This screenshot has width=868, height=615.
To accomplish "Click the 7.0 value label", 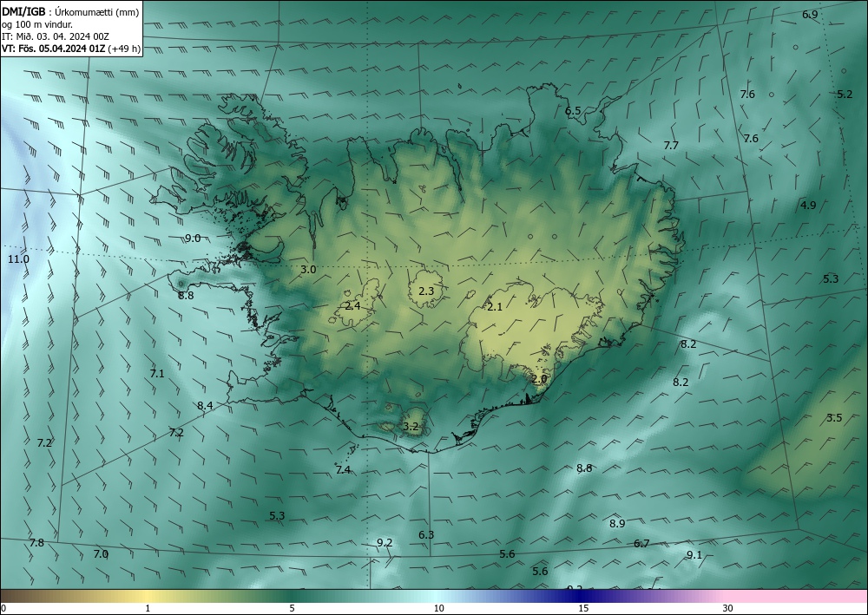I will point(101,553).
